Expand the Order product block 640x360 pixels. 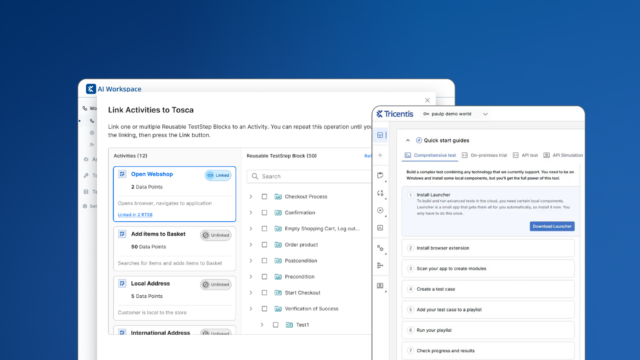251,244
